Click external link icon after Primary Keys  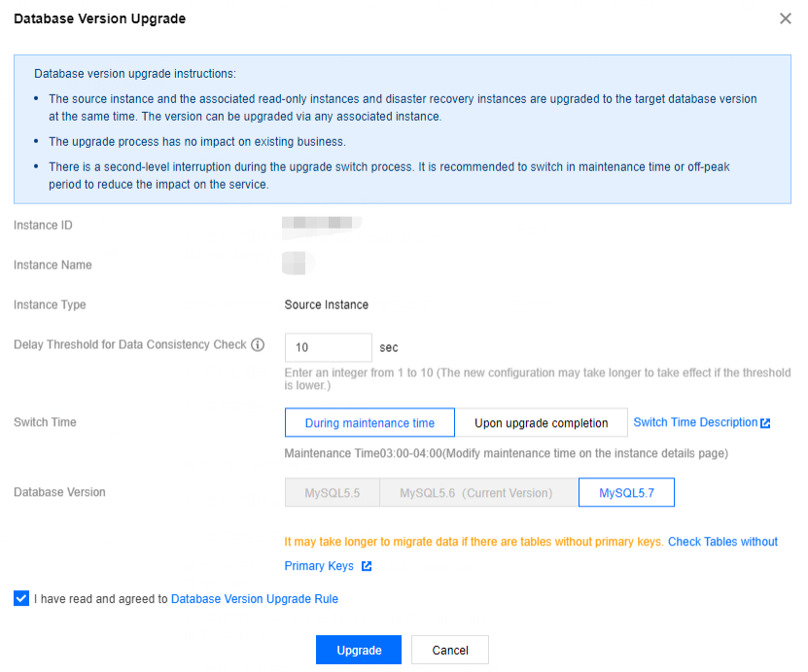[x=367, y=566]
